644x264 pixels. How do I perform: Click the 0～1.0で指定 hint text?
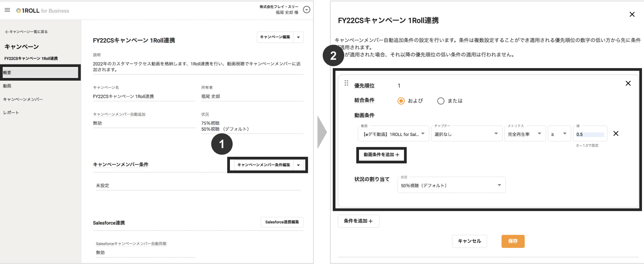click(587, 145)
